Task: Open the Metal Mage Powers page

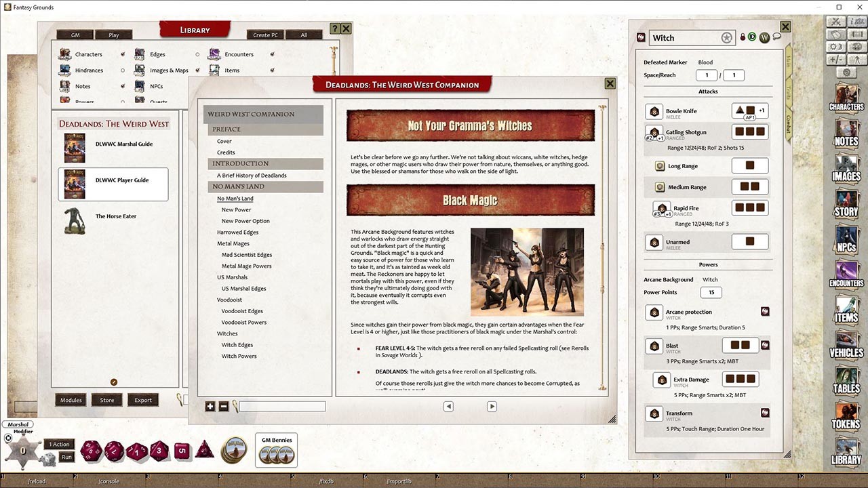Action: click(247, 266)
